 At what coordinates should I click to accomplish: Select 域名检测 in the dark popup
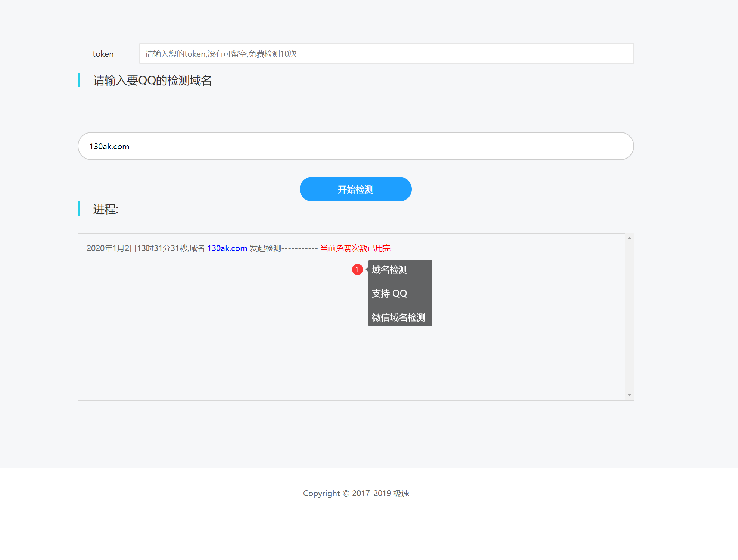[x=390, y=270]
